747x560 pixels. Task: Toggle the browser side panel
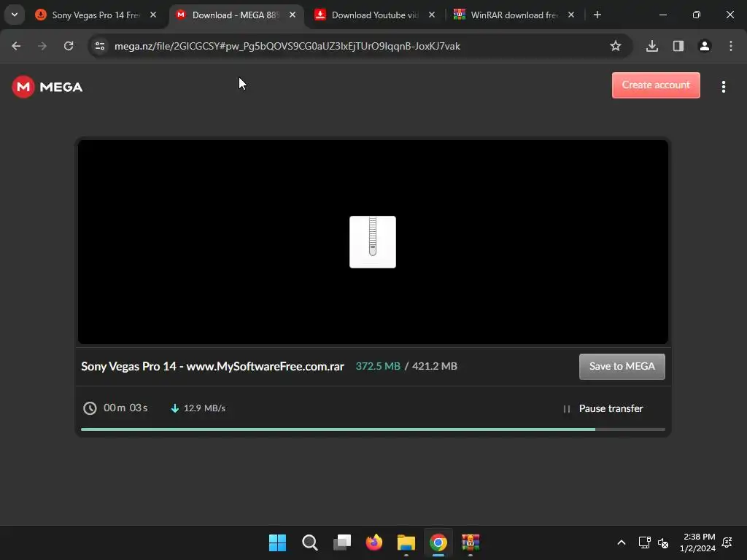click(678, 46)
